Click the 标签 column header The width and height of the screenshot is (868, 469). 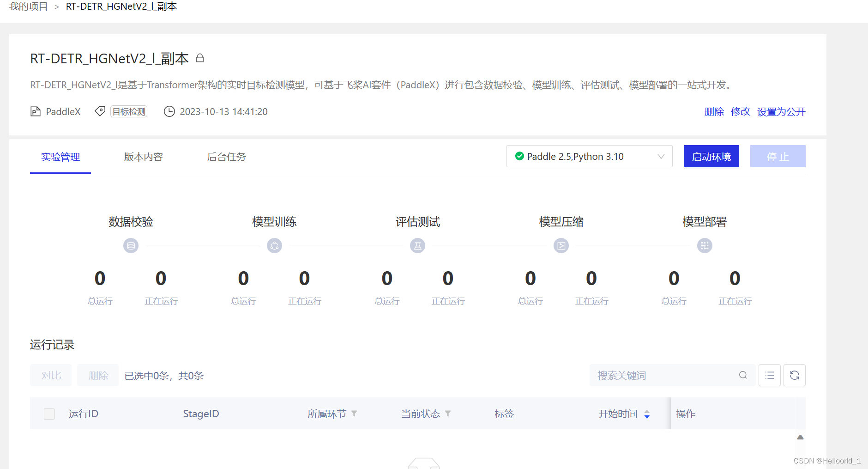(504, 414)
